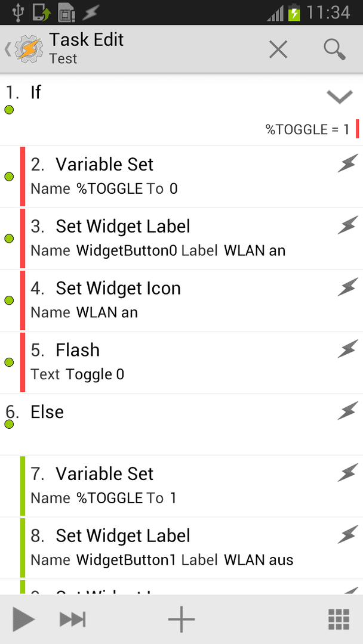Tap lightning icon on Variable Set action 2
The height and width of the screenshot is (644, 363).
pos(348,163)
